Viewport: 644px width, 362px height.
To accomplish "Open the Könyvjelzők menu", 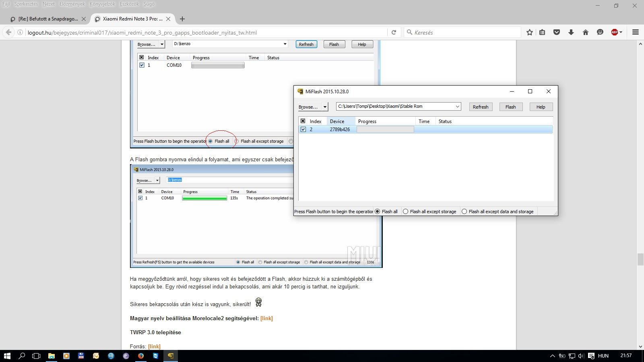I will [102, 4].
